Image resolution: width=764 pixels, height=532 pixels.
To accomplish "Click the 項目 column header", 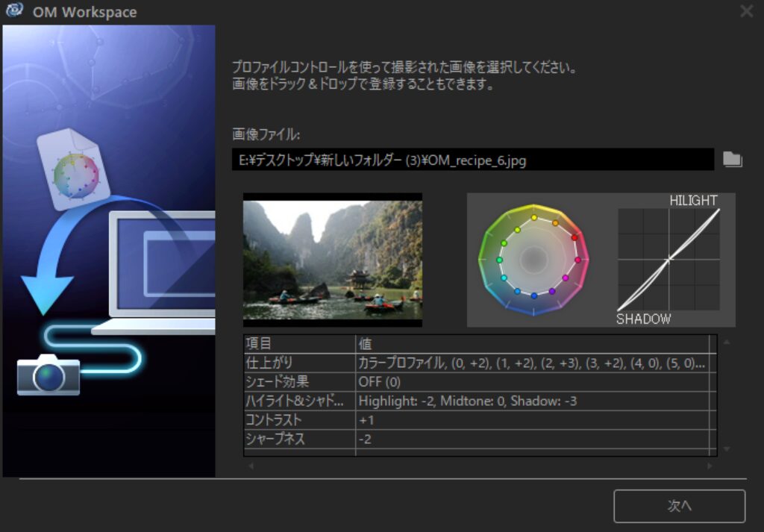I will coord(299,343).
